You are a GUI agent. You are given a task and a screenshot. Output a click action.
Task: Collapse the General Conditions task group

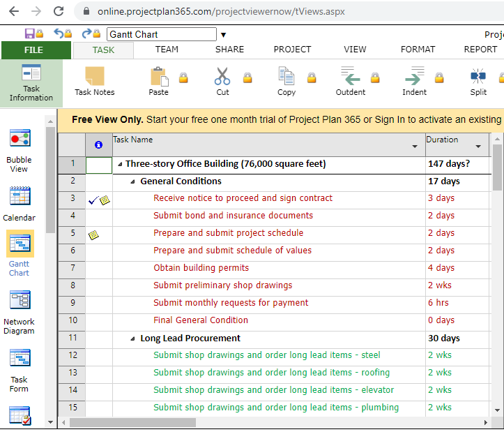click(133, 181)
